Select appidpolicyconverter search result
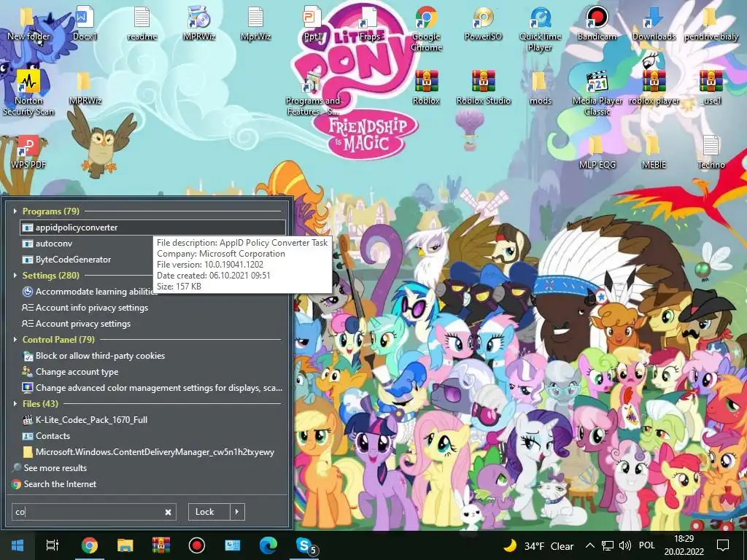Screen dimensions: 747x560 153,227
